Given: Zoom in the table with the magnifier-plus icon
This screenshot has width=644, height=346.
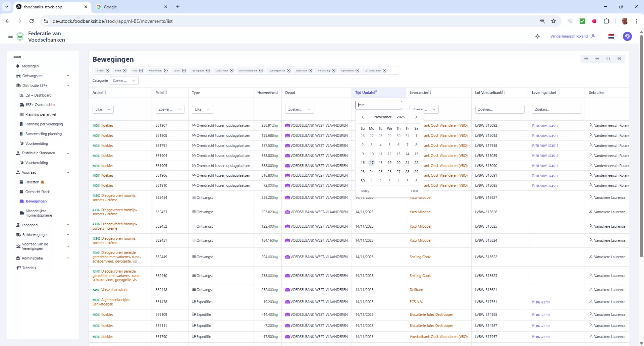Looking at the screenshot, I should (x=620, y=59).
